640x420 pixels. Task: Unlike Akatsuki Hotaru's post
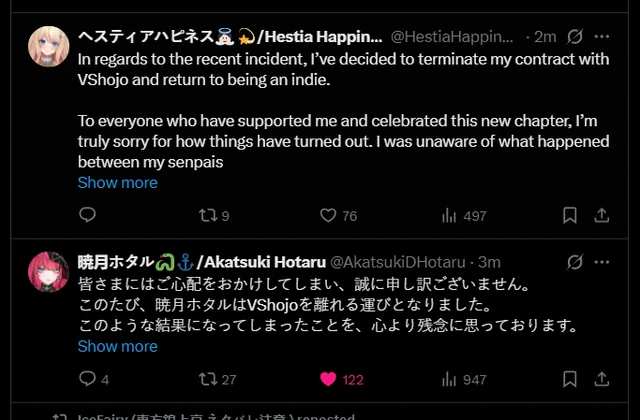click(x=327, y=379)
